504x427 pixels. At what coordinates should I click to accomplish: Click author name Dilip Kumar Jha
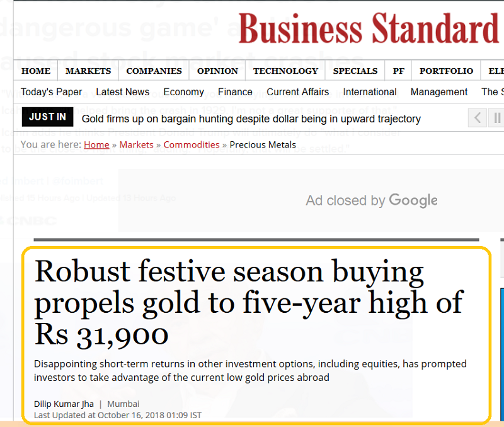[x=64, y=404]
